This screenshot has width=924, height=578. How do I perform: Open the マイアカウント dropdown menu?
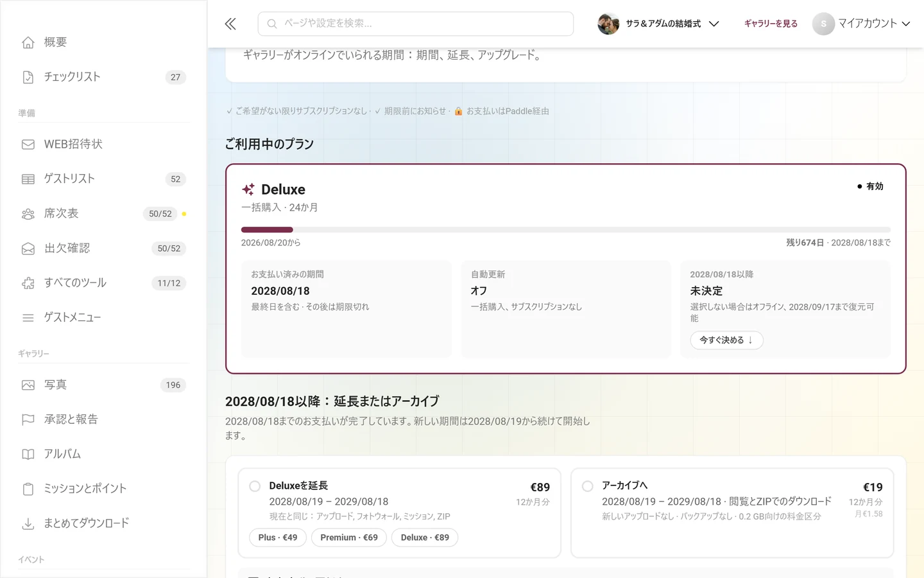(862, 24)
